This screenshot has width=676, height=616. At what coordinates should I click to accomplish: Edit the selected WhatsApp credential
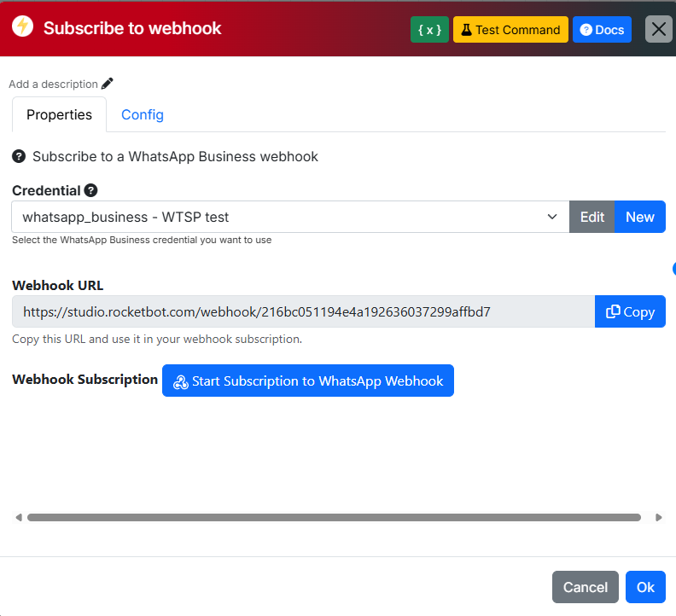coord(592,217)
